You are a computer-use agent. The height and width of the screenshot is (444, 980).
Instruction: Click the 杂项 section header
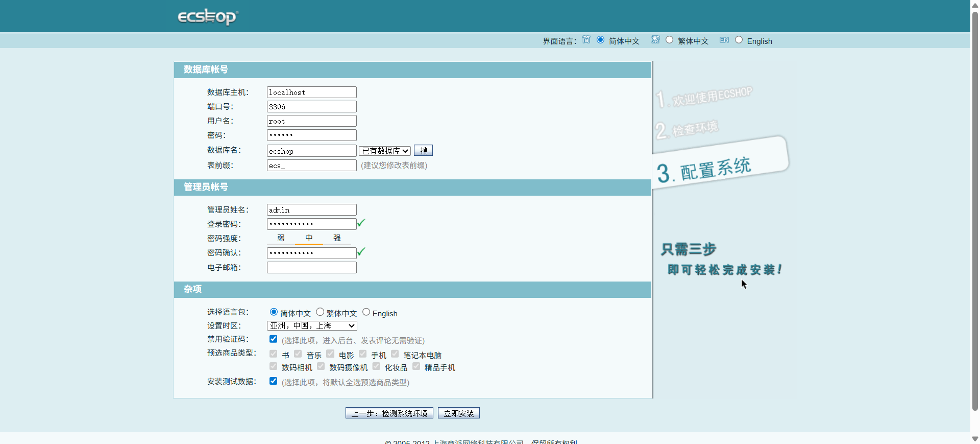412,289
